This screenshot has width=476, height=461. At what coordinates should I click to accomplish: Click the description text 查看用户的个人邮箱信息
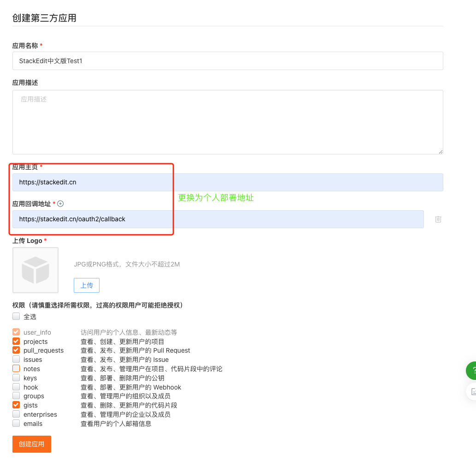(x=116, y=424)
